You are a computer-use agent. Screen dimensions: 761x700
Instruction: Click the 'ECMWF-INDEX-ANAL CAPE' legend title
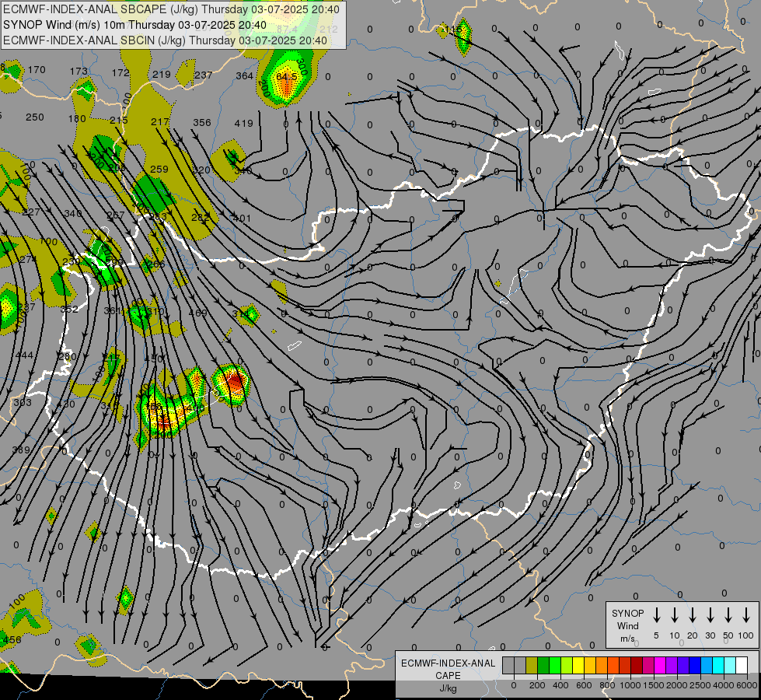click(x=448, y=669)
